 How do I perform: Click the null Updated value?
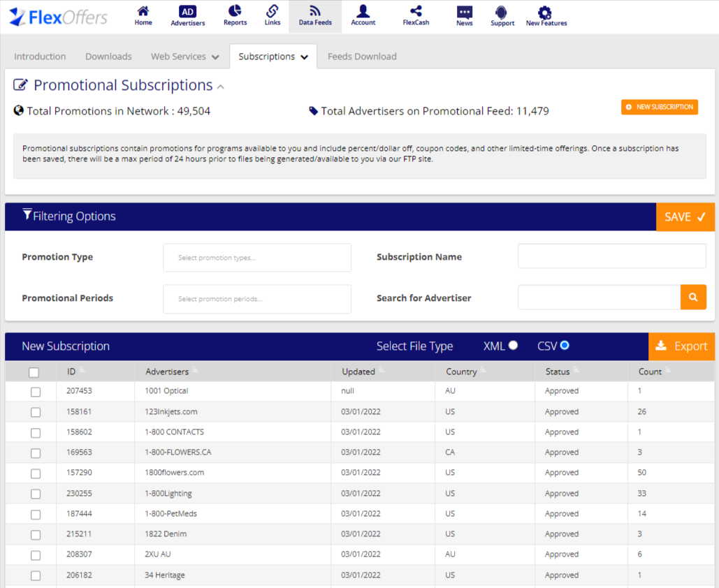(x=347, y=391)
